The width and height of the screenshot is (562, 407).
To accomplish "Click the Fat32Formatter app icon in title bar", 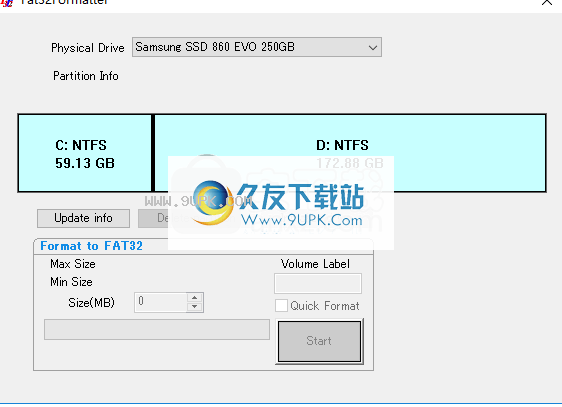I will click(x=6, y=3).
